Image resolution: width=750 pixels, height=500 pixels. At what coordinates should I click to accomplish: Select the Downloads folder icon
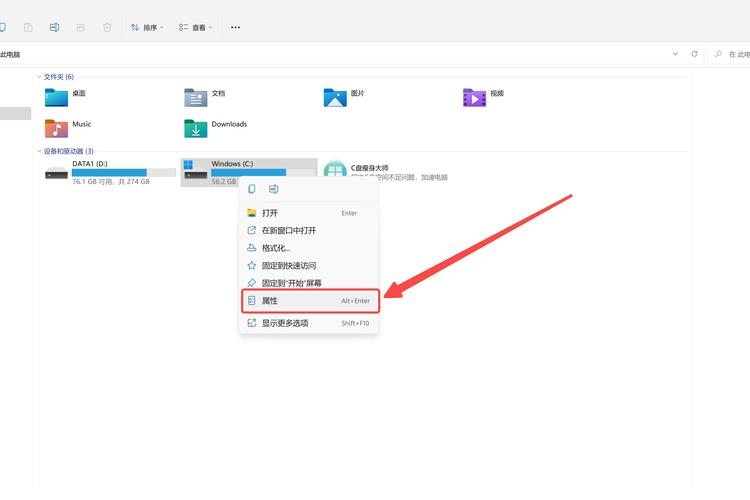click(196, 128)
